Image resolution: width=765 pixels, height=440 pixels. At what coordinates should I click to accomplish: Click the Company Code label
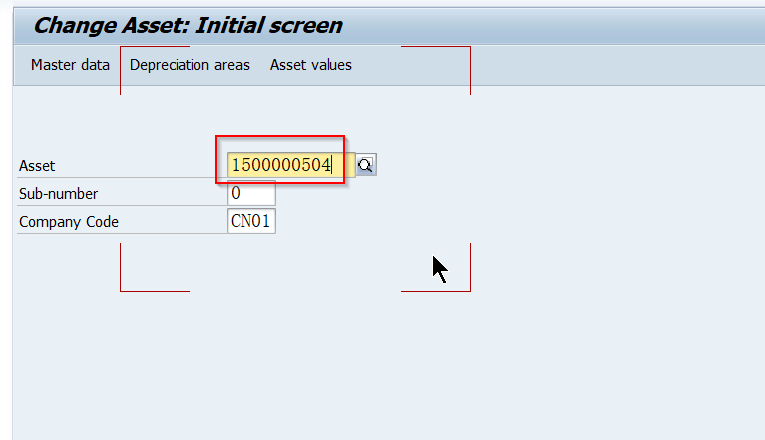69,222
